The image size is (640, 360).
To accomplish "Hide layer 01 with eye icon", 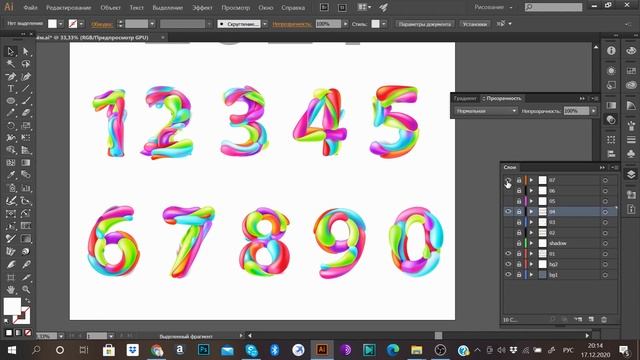I will [508, 254].
